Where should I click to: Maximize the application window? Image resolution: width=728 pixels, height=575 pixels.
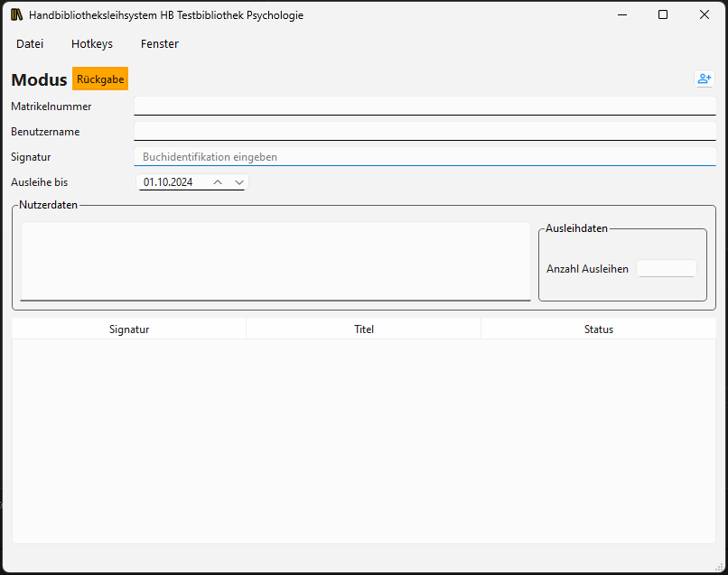coord(663,15)
